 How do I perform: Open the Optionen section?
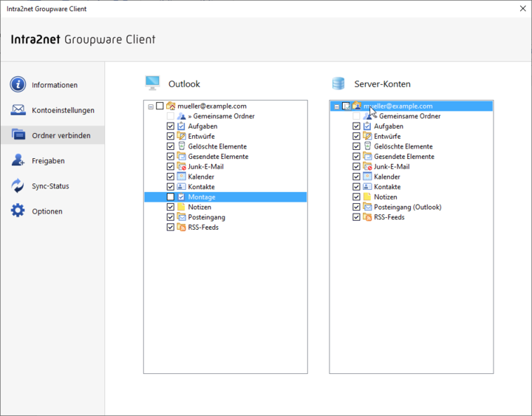[52, 211]
